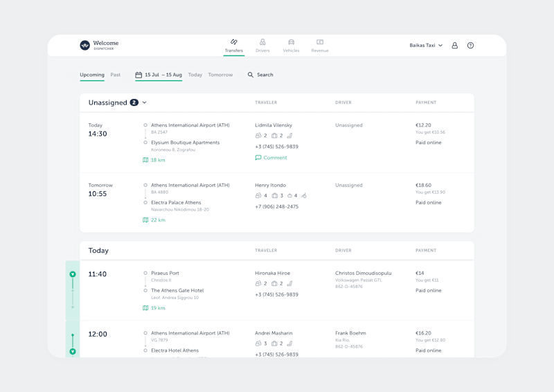Click the map icon beside 22 km
This screenshot has width=554, height=392.
(145, 220)
